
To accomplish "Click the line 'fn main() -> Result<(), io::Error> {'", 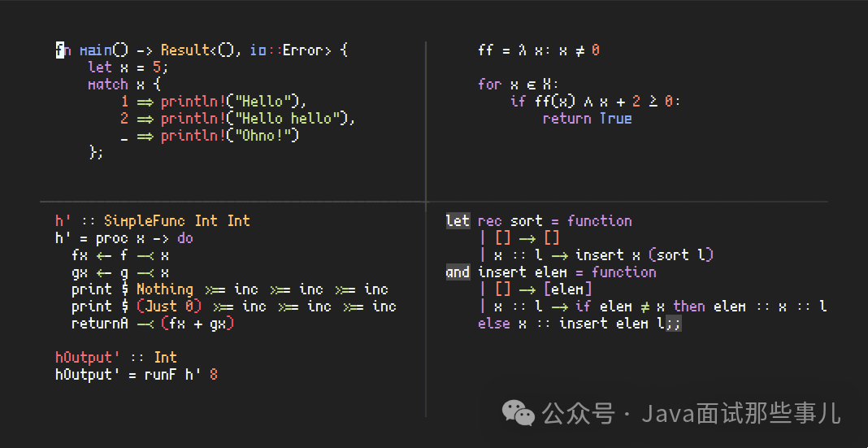I will pos(202,50).
